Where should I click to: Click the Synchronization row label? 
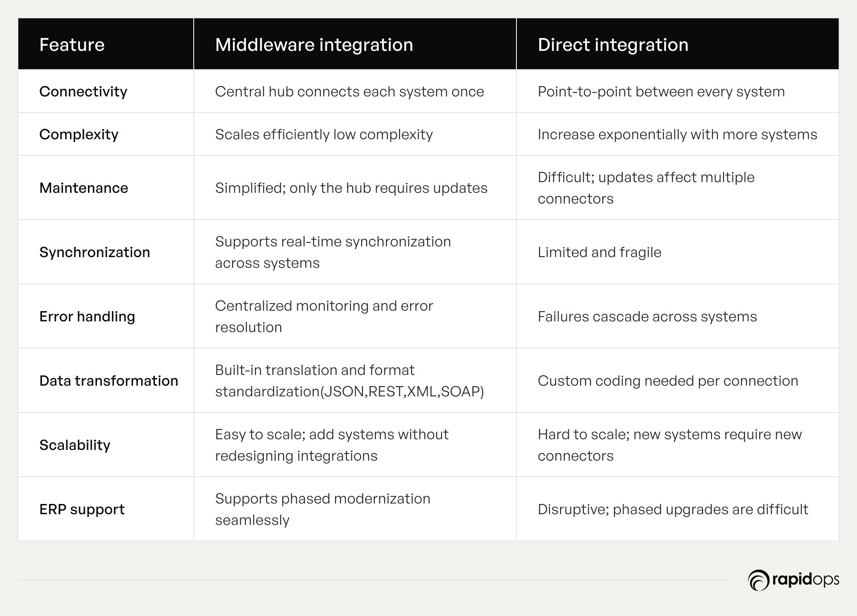[95, 252]
